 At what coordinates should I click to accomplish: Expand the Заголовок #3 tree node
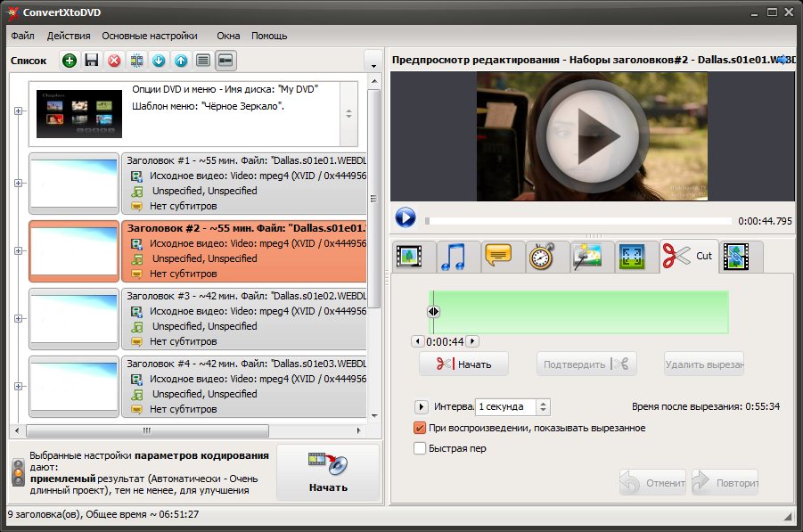[x=19, y=318]
